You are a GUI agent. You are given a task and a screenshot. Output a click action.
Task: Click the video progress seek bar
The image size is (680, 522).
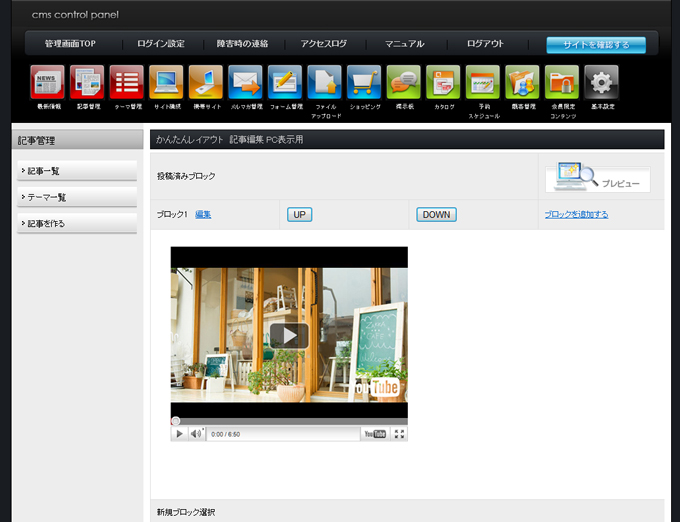tap(289, 421)
